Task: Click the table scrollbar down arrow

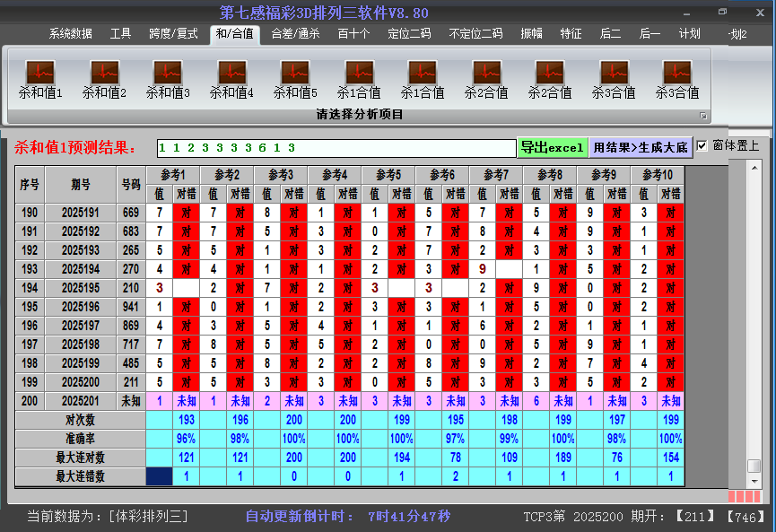Action: pyautogui.click(x=754, y=481)
